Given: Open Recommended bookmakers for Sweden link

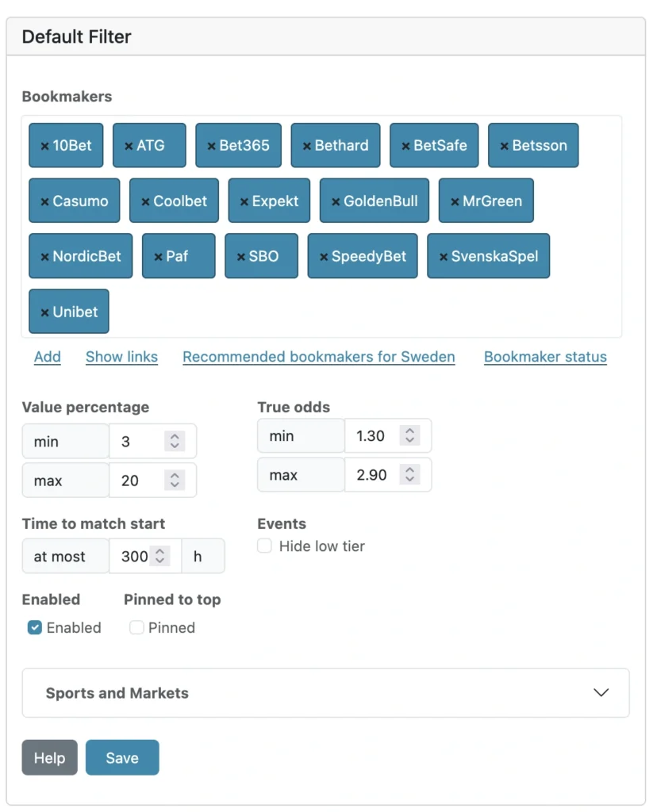Looking at the screenshot, I should pos(319,357).
